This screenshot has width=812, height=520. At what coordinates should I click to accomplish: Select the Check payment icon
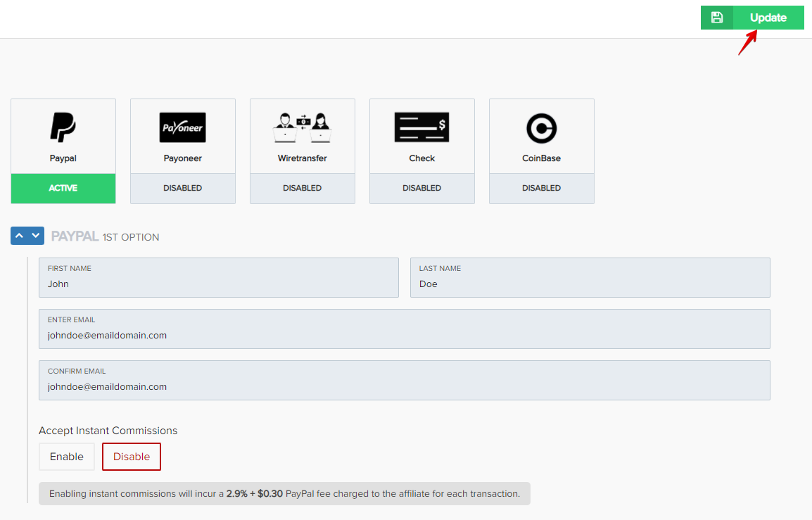tap(421, 128)
